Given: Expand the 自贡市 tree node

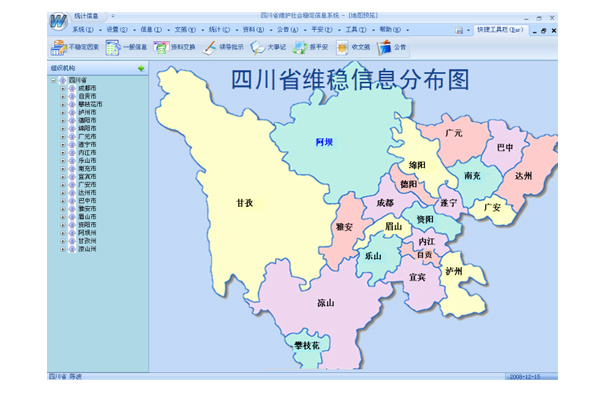Looking at the screenshot, I should (x=63, y=96).
